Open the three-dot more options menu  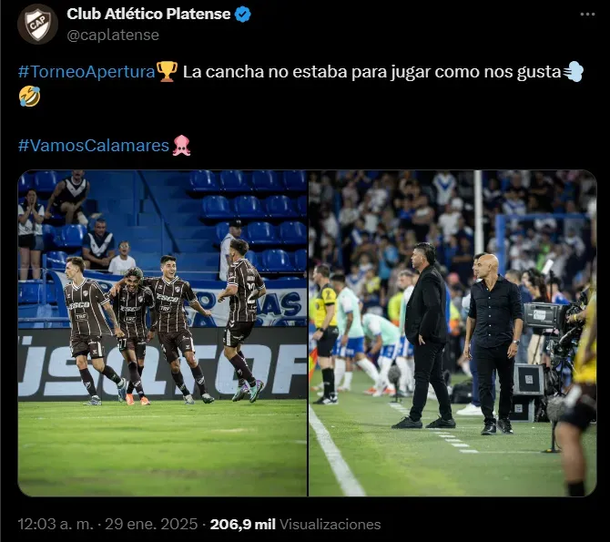587,14
